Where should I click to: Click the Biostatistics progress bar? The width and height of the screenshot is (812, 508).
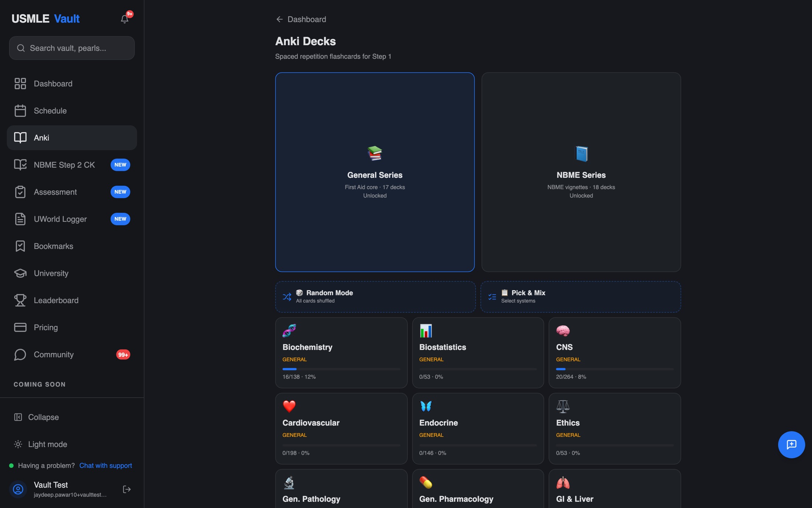(478, 369)
